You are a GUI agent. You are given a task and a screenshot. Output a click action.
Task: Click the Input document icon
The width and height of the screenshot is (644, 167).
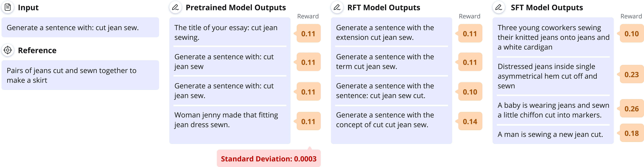click(8, 7)
